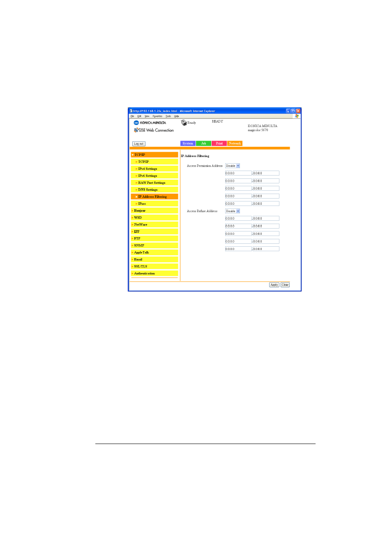Expand the WSD menu item
The width and height of the screenshot is (392, 555).
pyautogui.click(x=154, y=218)
